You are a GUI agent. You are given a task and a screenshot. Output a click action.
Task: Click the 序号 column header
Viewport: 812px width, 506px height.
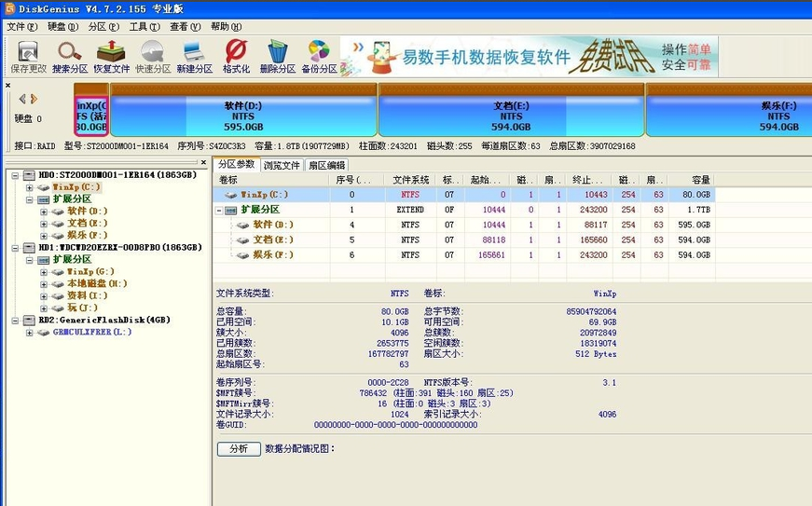tap(356, 180)
